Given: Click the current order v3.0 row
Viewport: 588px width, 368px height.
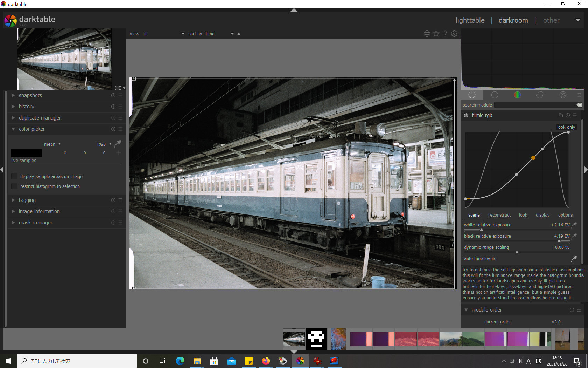Looking at the screenshot, I should (x=522, y=322).
